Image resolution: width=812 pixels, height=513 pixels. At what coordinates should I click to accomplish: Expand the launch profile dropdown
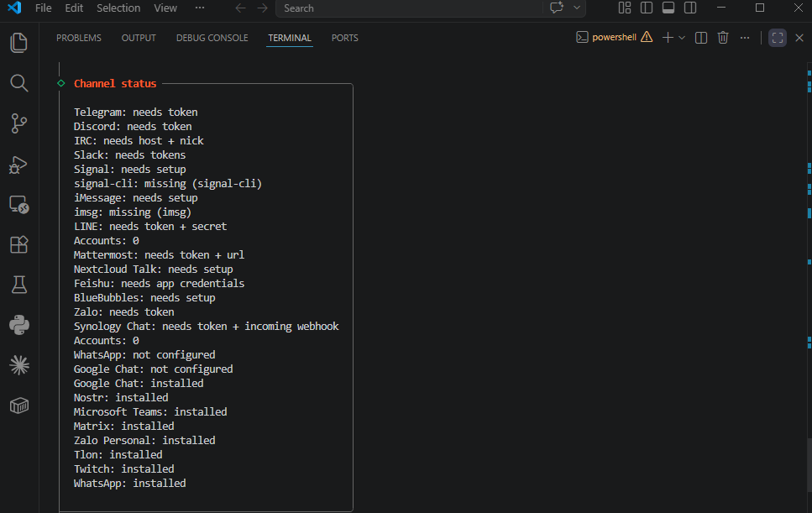pyautogui.click(x=682, y=37)
